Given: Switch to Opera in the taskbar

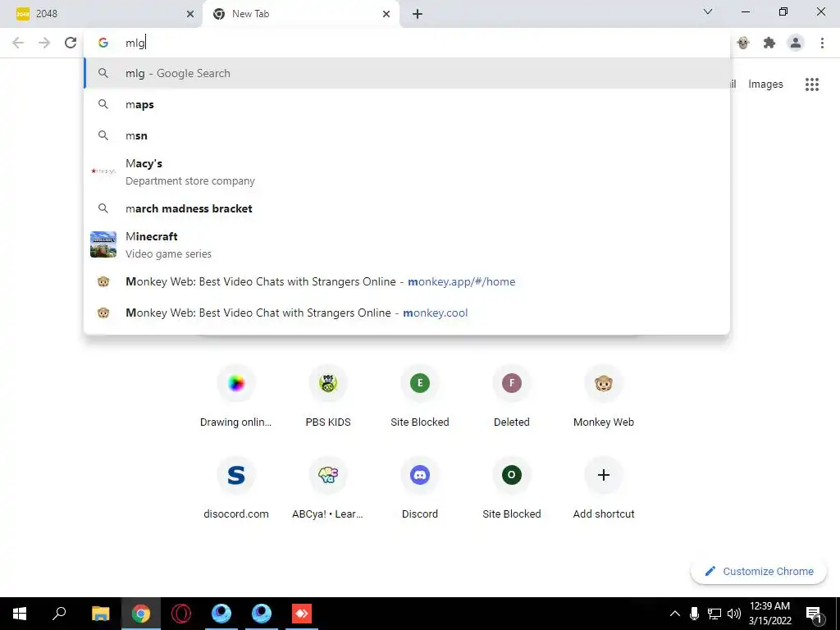Looking at the screenshot, I should pos(181,614).
